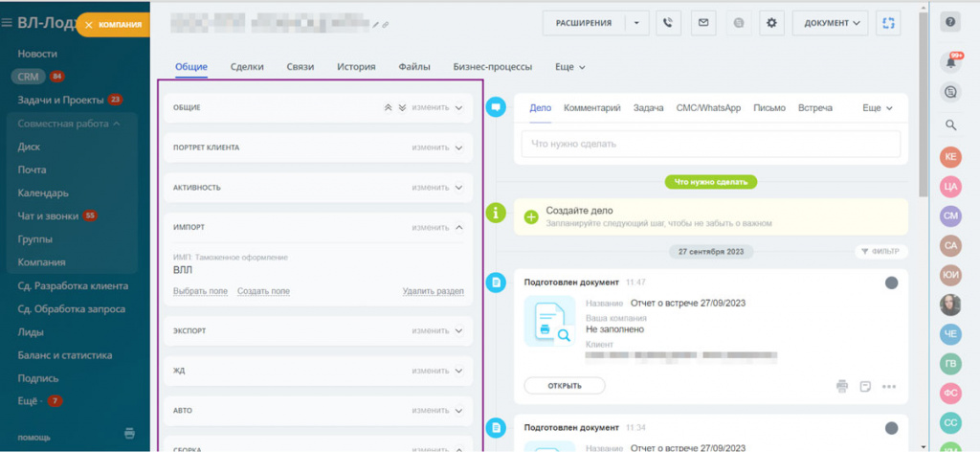
Task: Toggle the pin circle on 11:47 document
Action: [891, 282]
